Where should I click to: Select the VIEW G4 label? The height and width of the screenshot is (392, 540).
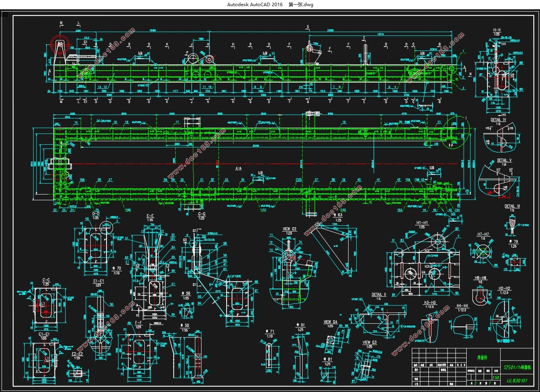[330, 321]
